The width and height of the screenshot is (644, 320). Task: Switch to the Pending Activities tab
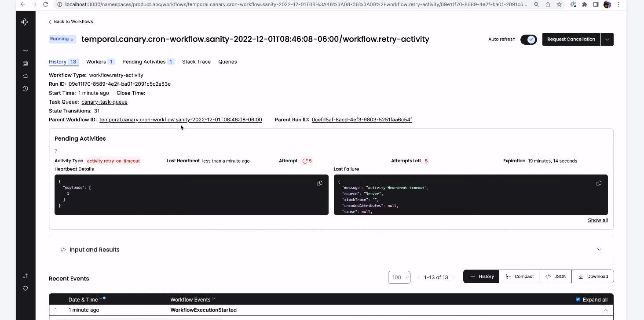tap(148, 62)
